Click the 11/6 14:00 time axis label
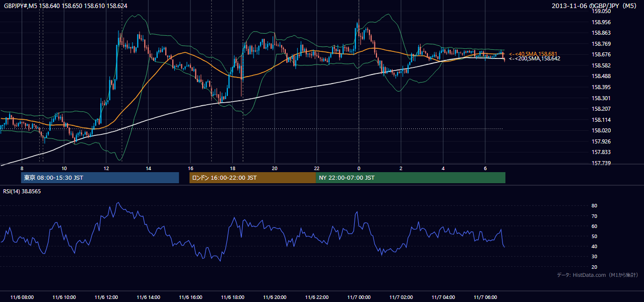The image size is (644, 302). pyautogui.click(x=148, y=297)
